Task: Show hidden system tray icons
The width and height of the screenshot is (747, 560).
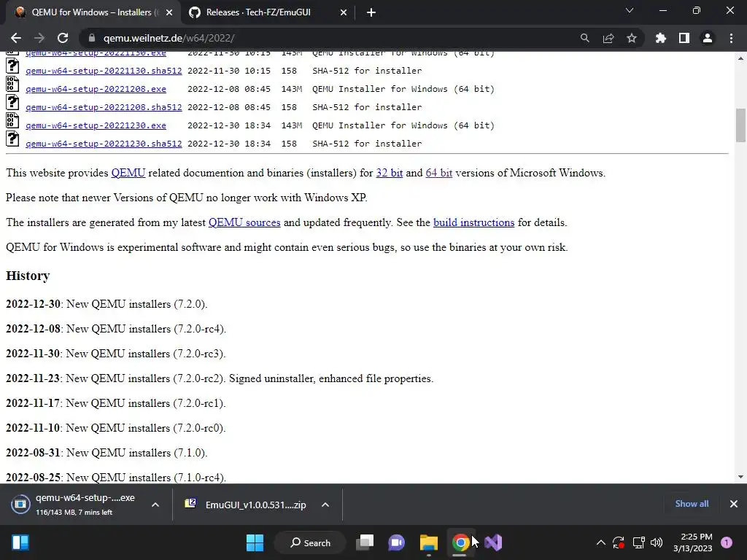Action: (x=601, y=542)
